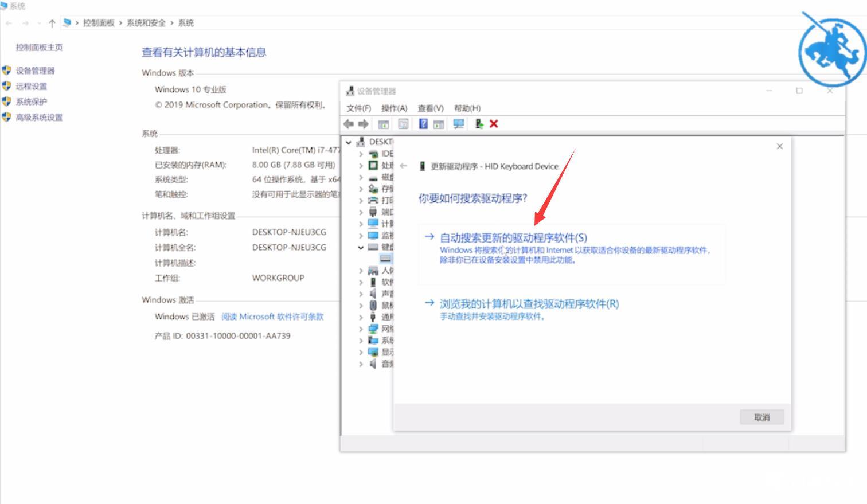867x504 pixels.
Task: Click red X uninstall device icon
Action: point(494,124)
